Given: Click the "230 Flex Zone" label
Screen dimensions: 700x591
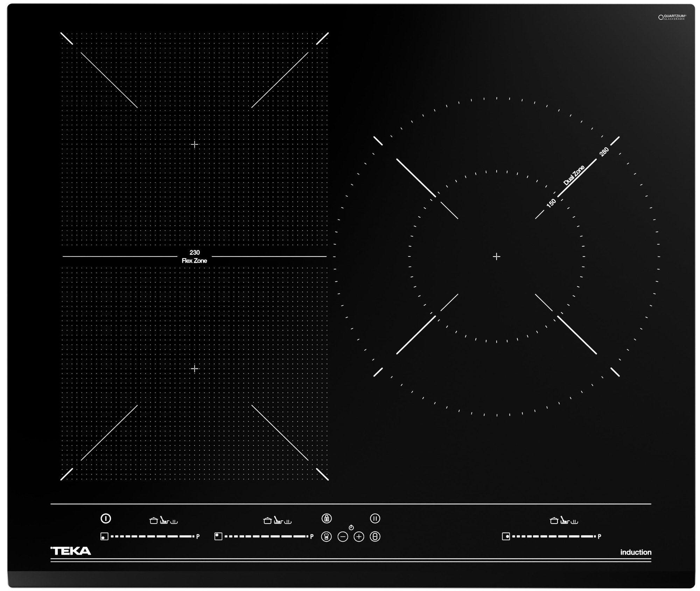Looking at the screenshot, I should pyautogui.click(x=194, y=256).
